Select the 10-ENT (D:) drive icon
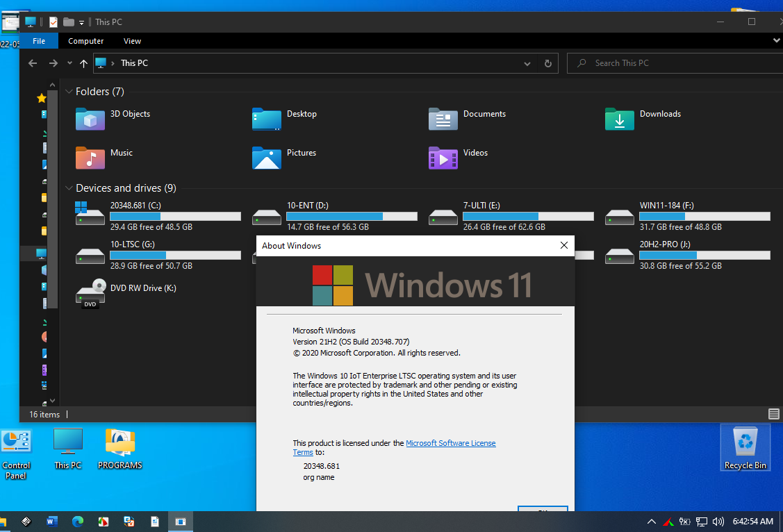Viewport: 783px width, 532px height. [x=266, y=217]
